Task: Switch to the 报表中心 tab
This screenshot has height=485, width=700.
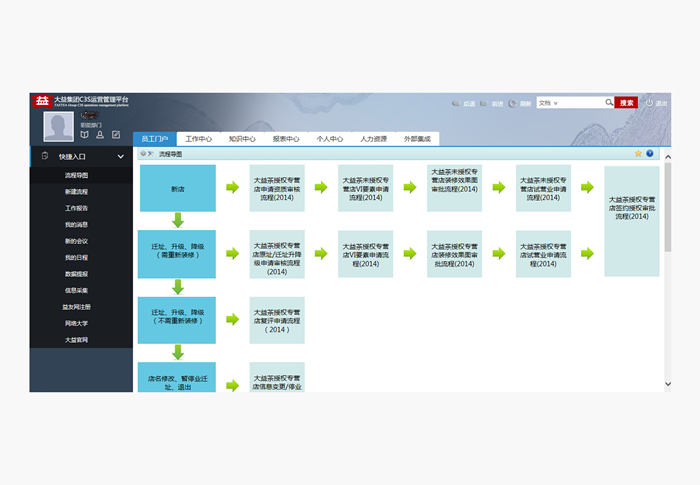Action: pos(286,139)
